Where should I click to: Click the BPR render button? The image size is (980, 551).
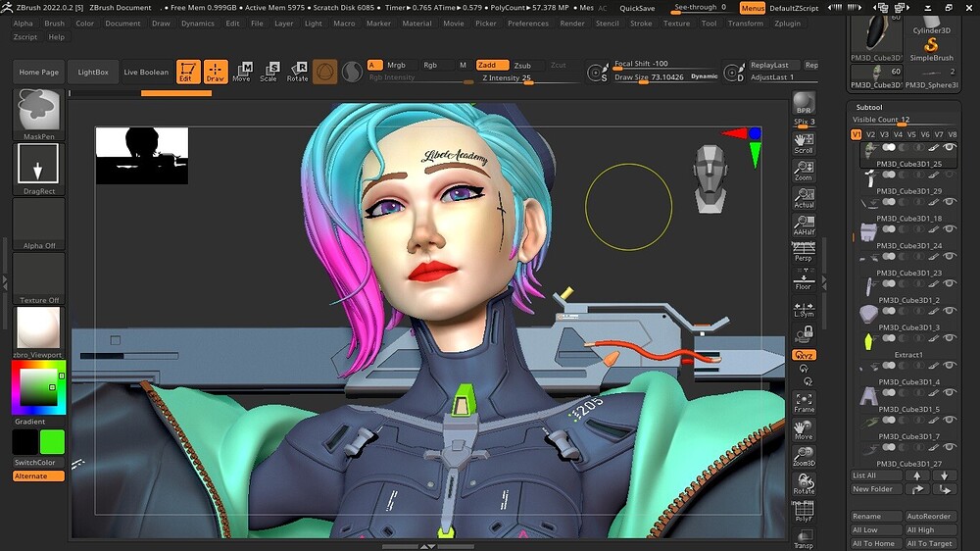coord(804,103)
